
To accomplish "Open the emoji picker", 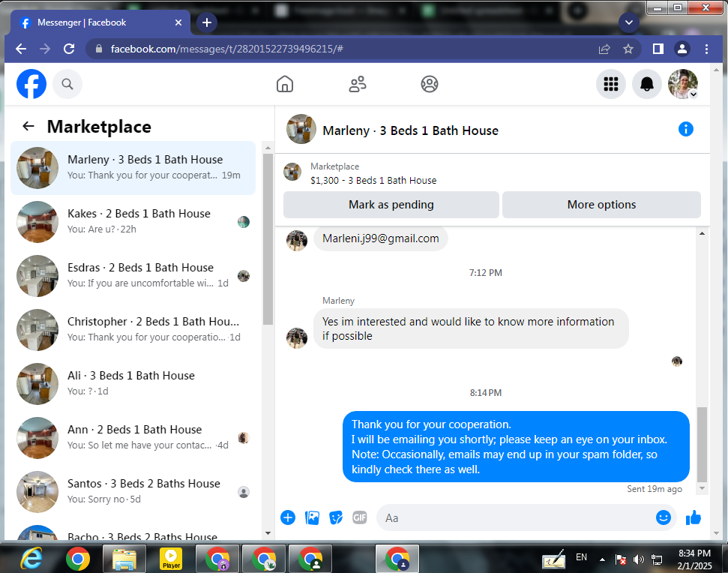I will (x=663, y=517).
